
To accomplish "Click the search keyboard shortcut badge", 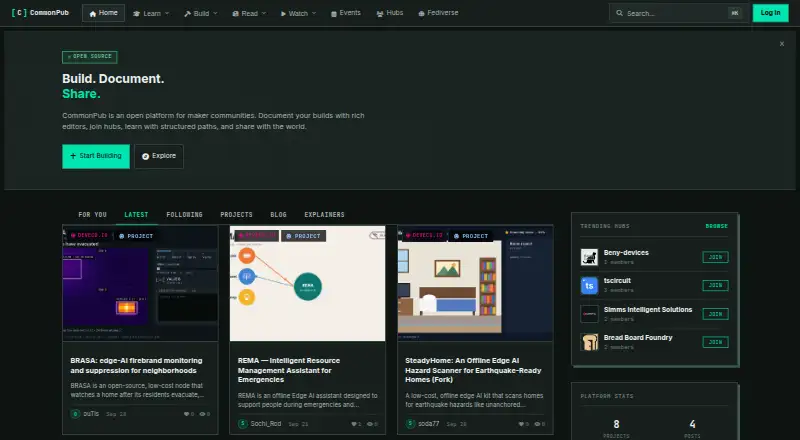I will [735, 13].
